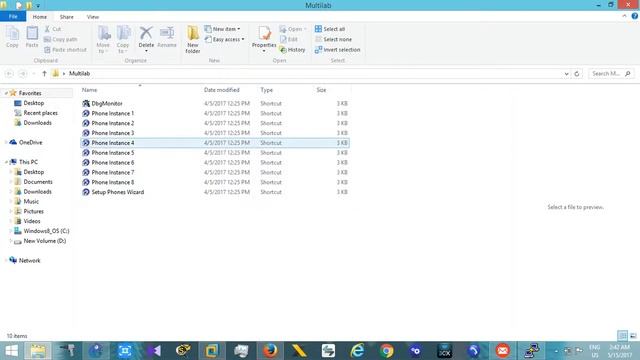Image resolution: width=640 pixels, height=360 pixels.
Task: Switch to the View tab
Action: coord(93,17)
